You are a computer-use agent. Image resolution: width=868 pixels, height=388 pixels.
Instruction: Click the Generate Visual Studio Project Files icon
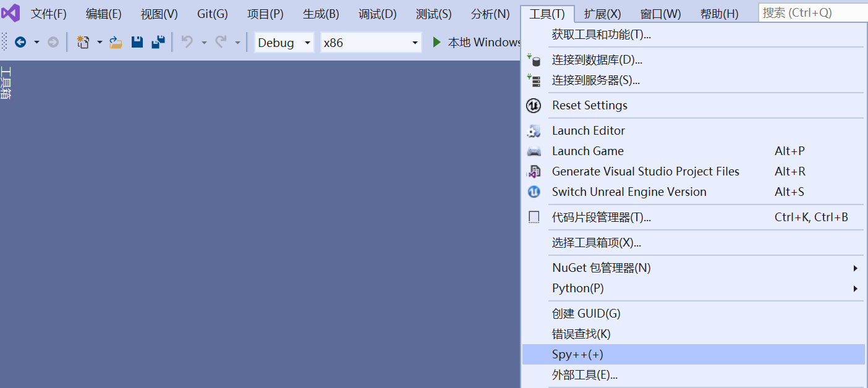(x=533, y=171)
